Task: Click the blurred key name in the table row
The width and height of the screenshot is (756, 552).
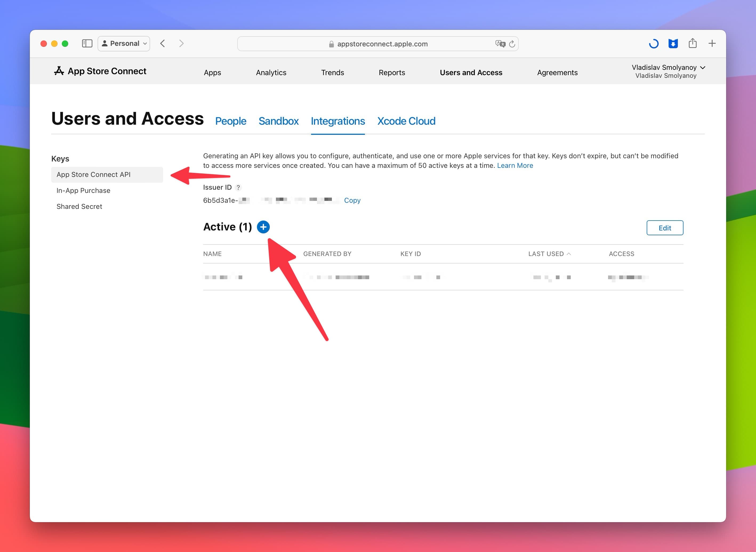Action: click(x=223, y=277)
